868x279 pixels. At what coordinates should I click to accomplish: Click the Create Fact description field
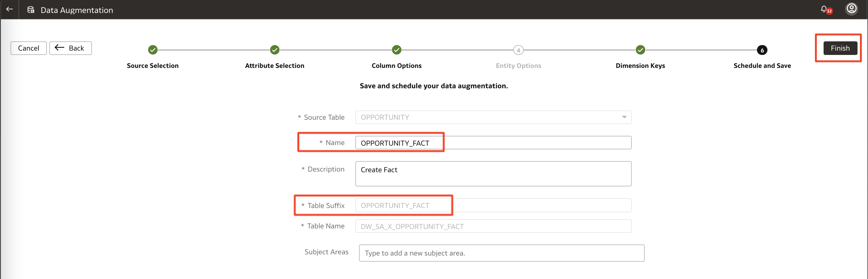coord(493,173)
